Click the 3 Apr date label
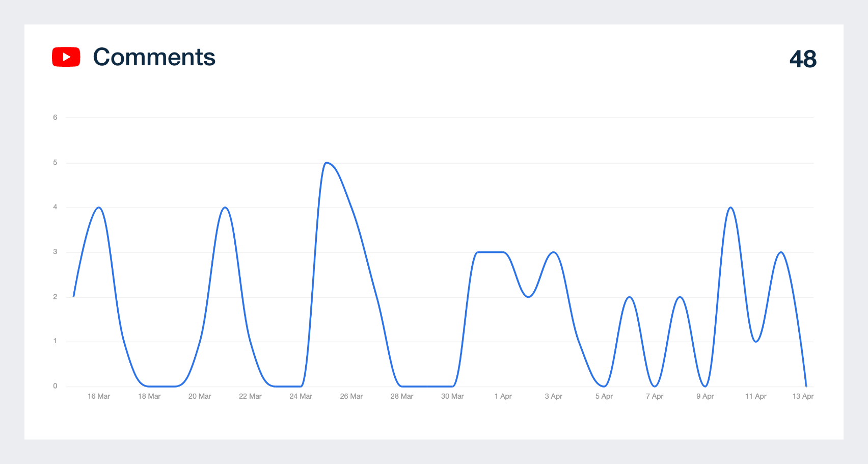This screenshot has height=464, width=868. (554, 396)
